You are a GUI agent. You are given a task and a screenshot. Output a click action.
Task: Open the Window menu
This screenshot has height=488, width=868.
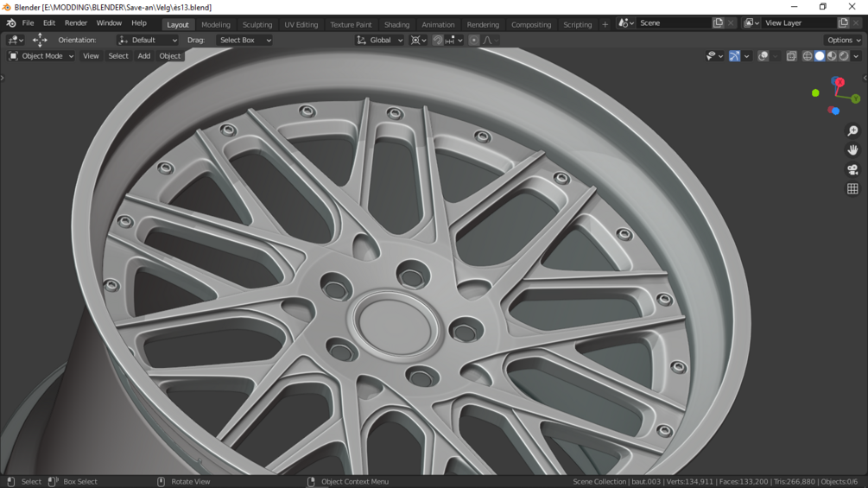click(x=109, y=23)
